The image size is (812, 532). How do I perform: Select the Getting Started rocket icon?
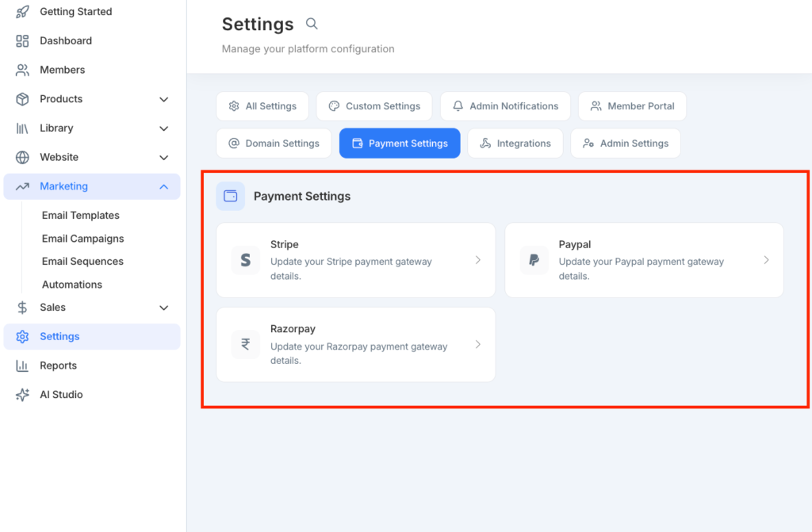pos(21,11)
